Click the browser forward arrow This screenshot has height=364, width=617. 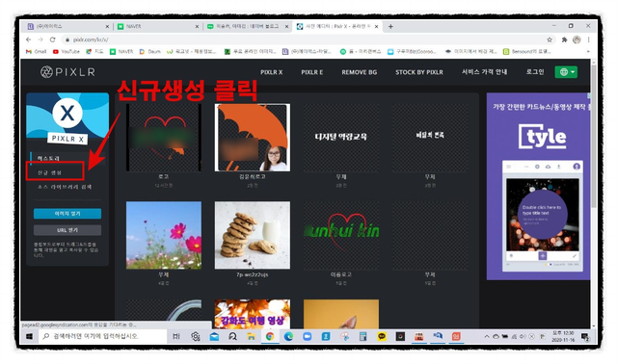(x=40, y=39)
